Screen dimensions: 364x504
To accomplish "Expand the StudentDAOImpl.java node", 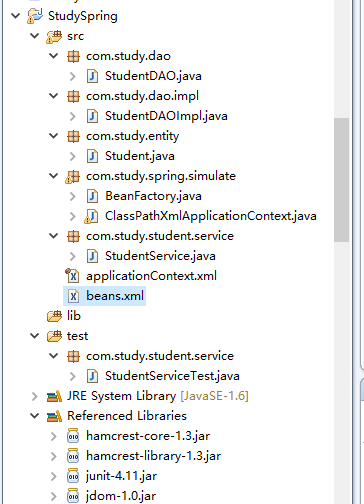I will 73,116.
